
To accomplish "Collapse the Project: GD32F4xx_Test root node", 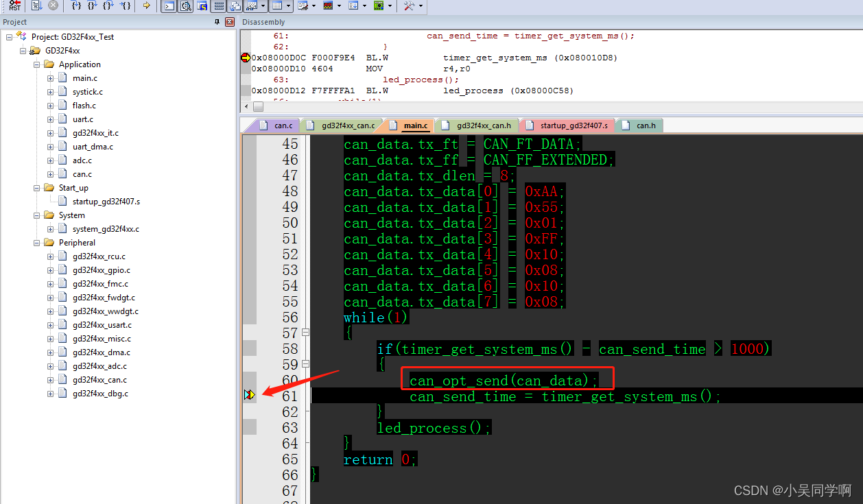I will tap(10, 37).
